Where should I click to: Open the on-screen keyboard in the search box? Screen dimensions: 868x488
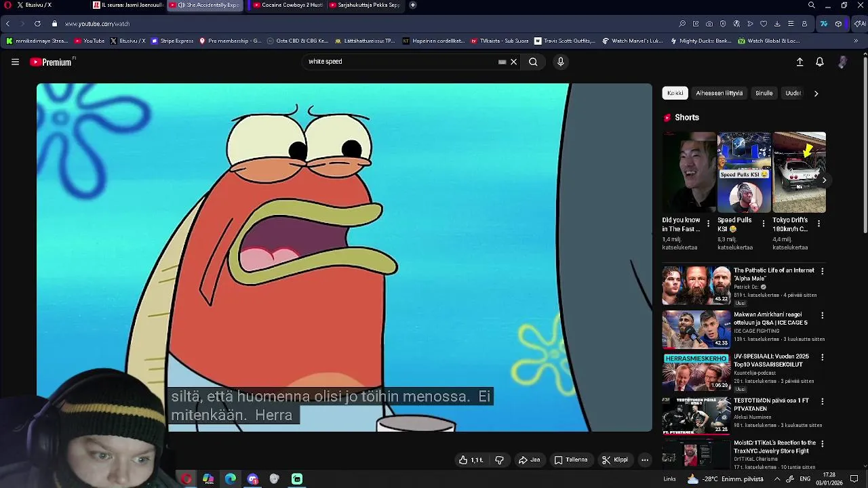tap(502, 62)
